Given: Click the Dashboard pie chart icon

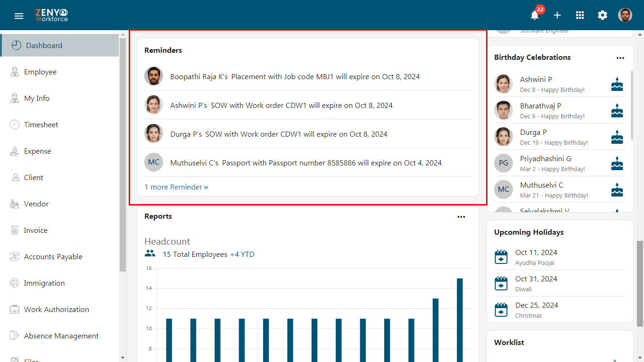Looking at the screenshot, I should click(17, 45).
